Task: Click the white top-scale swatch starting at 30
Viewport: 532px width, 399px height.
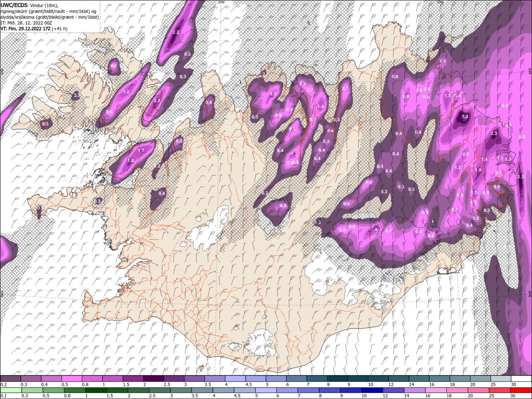Action: click(521, 379)
